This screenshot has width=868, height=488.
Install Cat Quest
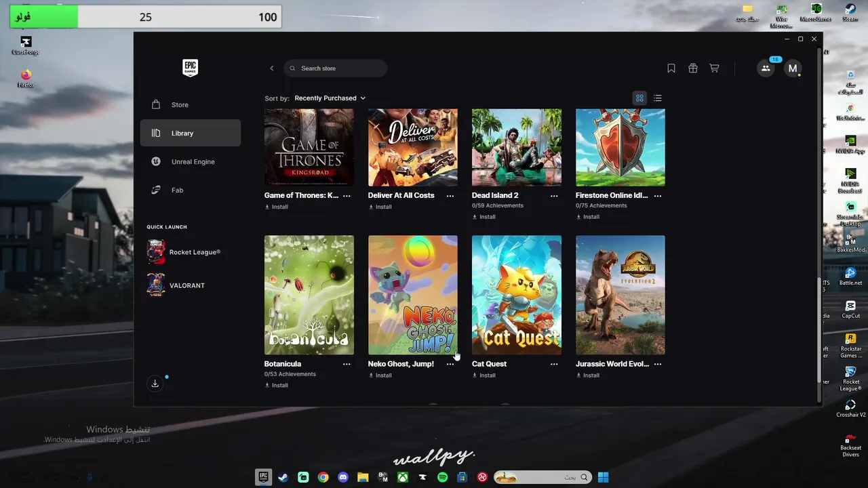[x=484, y=375]
